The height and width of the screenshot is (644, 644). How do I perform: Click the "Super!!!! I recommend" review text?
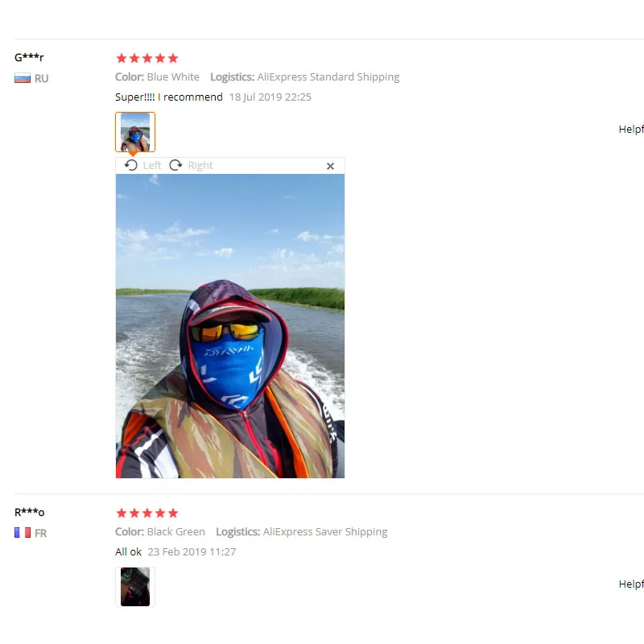169,97
